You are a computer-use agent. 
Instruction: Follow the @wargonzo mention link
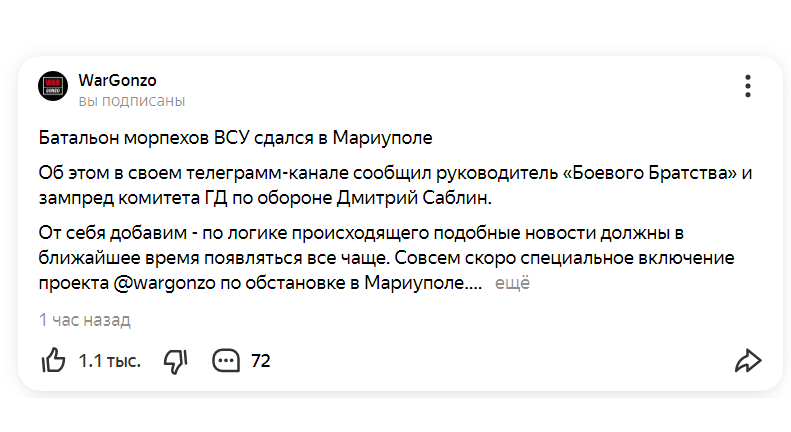tap(164, 283)
